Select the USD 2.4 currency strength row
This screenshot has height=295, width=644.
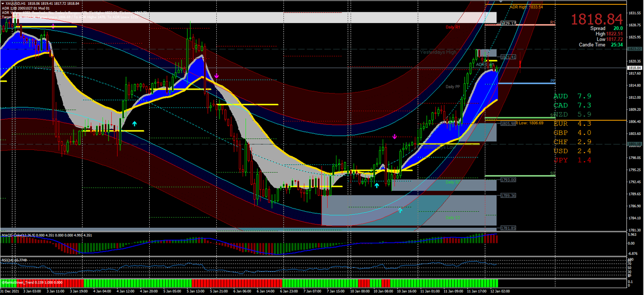(572, 150)
